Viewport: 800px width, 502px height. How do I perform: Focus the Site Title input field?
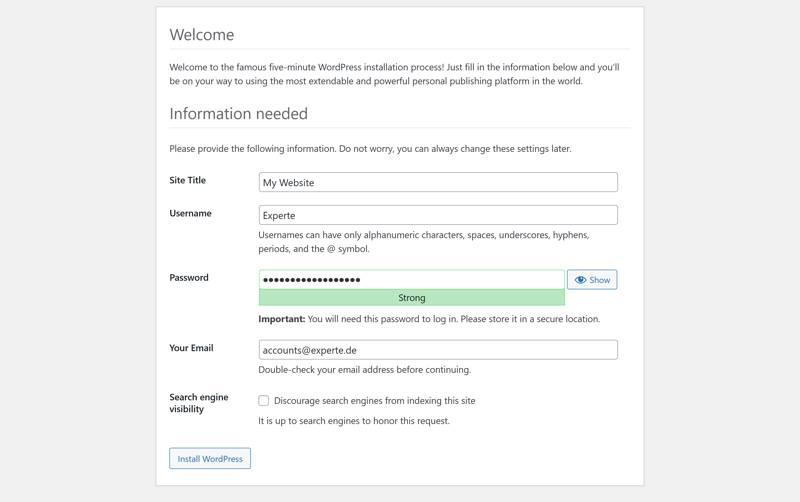pyautogui.click(x=438, y=183)
